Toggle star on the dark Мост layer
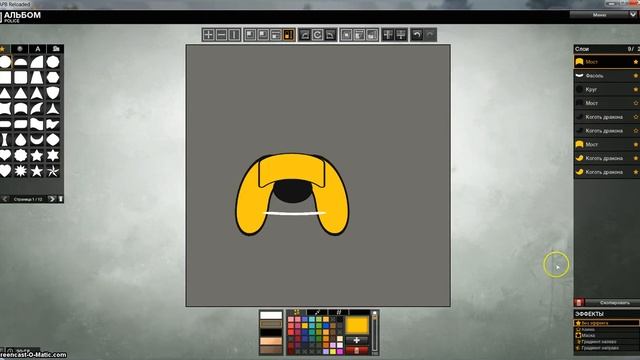Image resolution: width=640 pixels, height=360 pixels. tap(636, 103)
